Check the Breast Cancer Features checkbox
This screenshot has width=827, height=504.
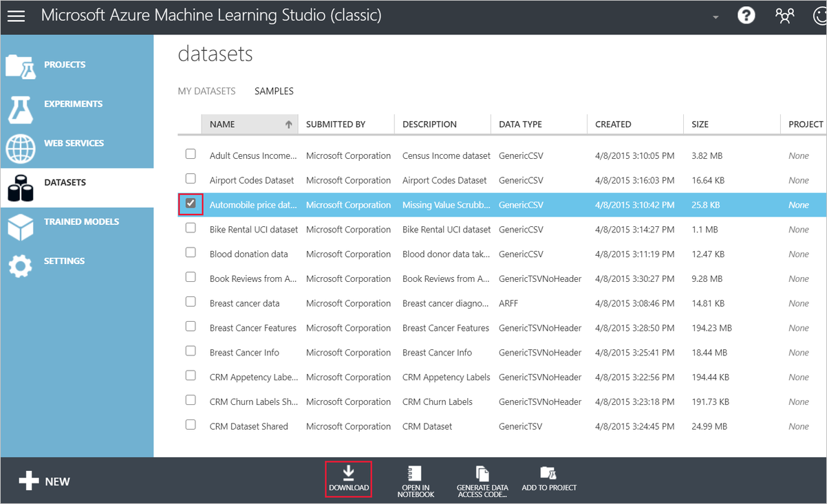(191, 327)
